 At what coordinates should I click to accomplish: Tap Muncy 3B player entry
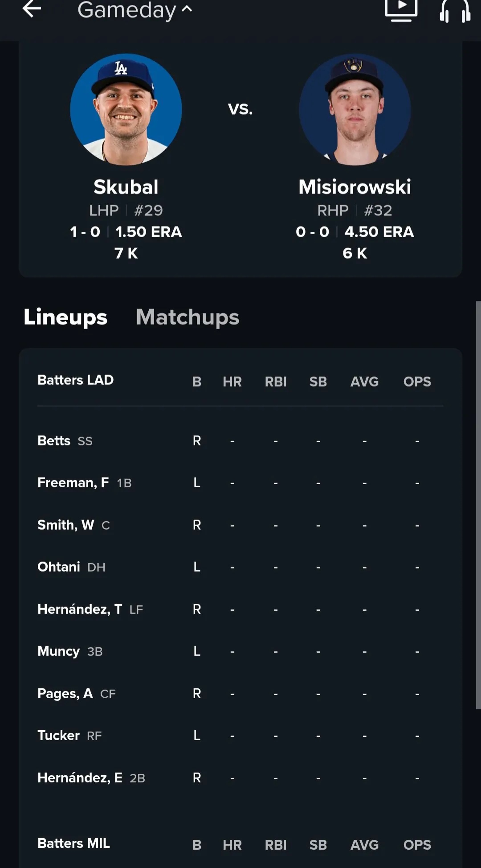coord(240,651)
